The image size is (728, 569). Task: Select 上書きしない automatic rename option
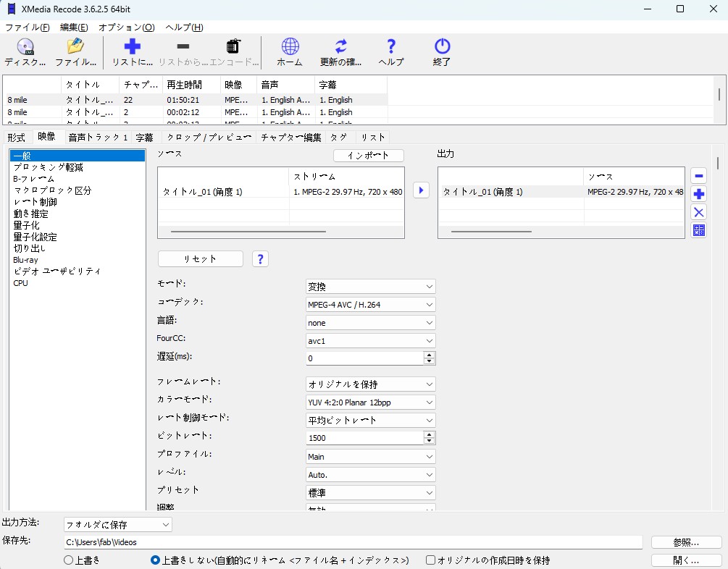pyautogui.click(x=153, y=560)
